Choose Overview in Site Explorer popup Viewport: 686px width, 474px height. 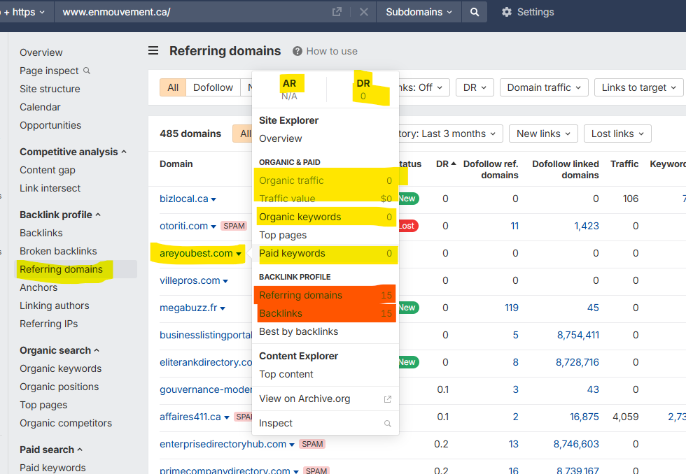pyautogui.click(x=280, y=139)
